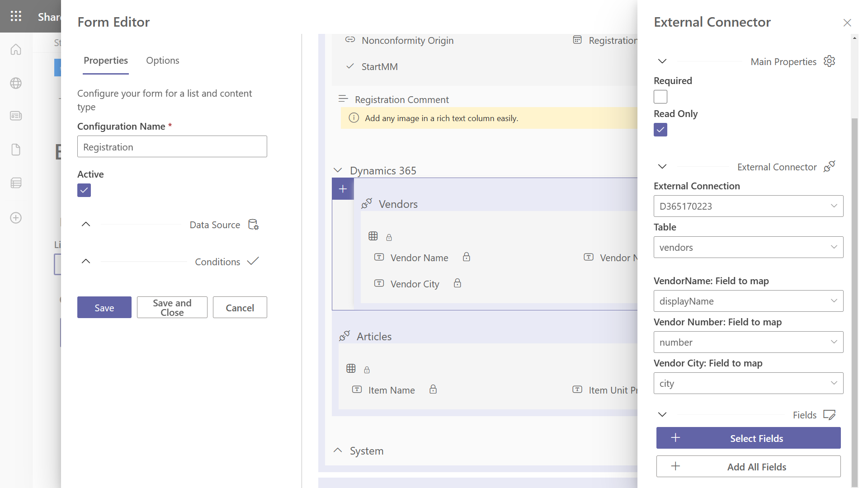Click the External Connector plug icon in panel
Viewport: 868px width, 488px height.
[829, 166]
